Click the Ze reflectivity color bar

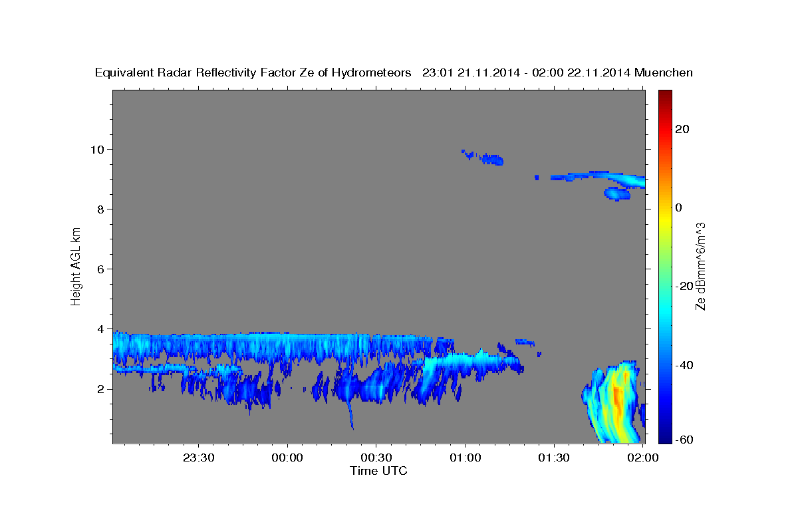[x=665, y=267]
